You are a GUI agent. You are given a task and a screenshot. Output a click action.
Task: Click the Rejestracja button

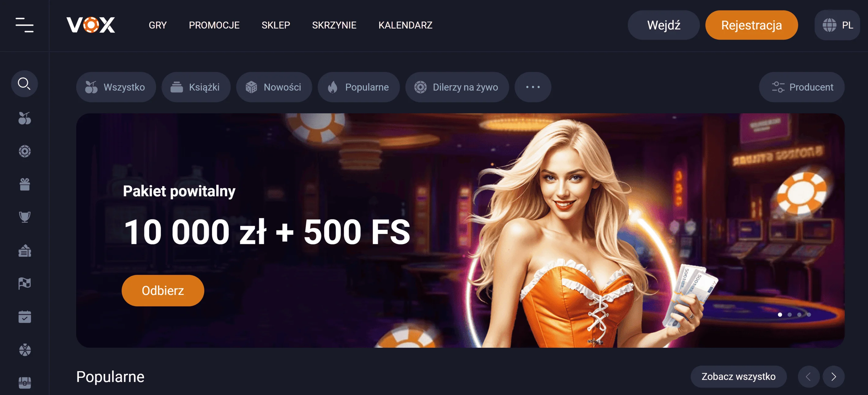[751, 25]
